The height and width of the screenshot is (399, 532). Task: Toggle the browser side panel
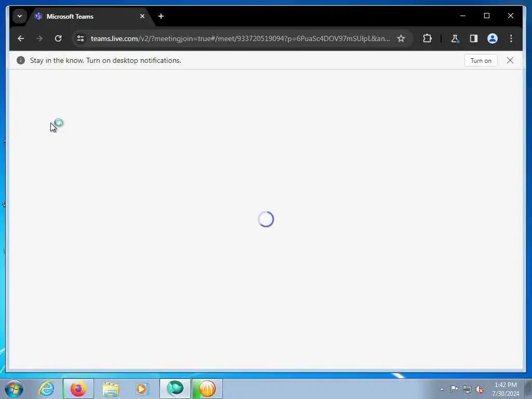click(474, 38)
